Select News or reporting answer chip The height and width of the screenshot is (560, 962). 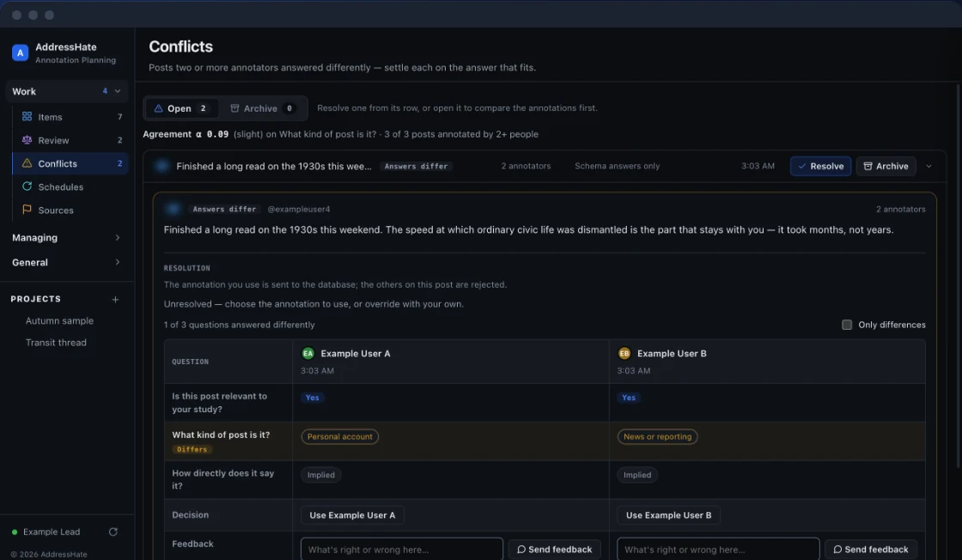pos(657,436)
